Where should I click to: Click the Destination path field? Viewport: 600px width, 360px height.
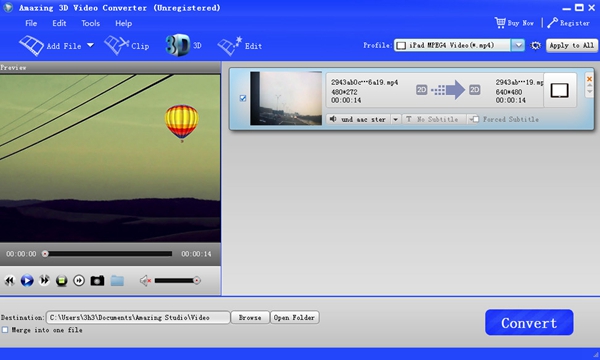tap(138, 318)
